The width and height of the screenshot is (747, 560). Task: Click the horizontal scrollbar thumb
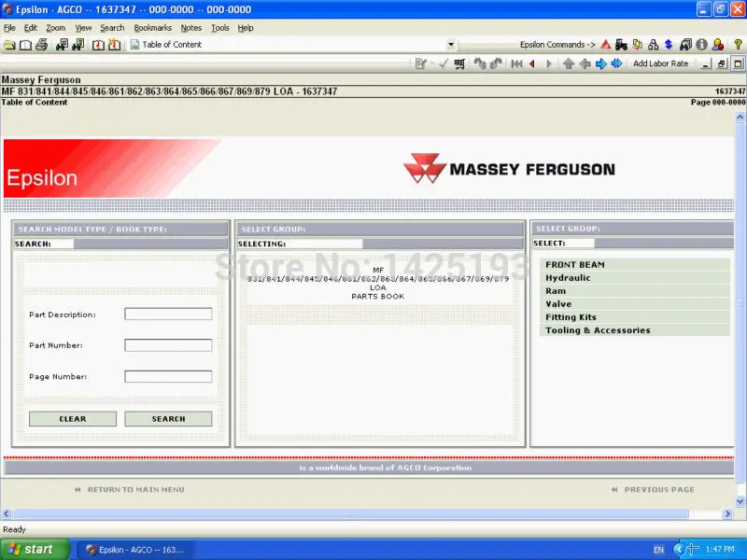coord(351,514)
